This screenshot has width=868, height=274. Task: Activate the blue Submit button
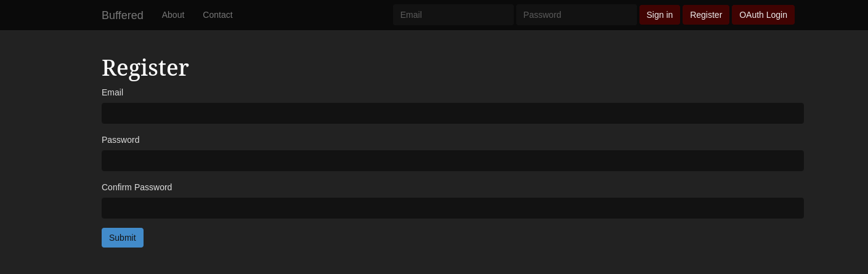pyautogui.click(x=122, y=238)
